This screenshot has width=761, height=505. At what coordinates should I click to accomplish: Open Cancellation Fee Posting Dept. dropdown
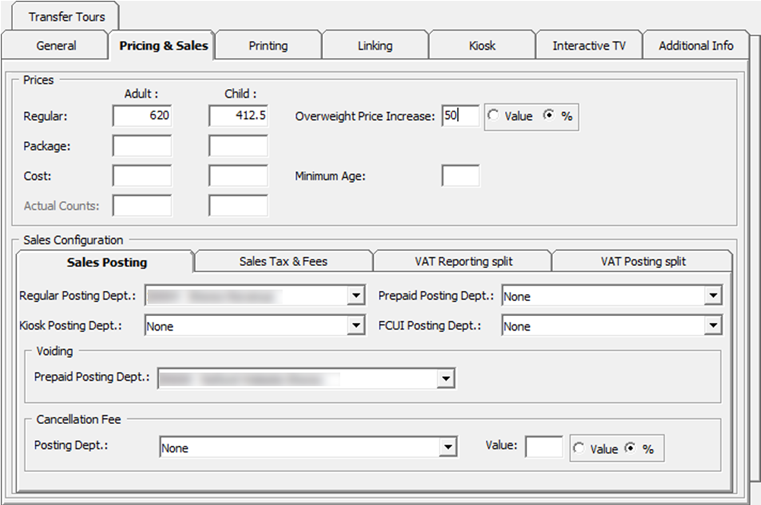448,447
